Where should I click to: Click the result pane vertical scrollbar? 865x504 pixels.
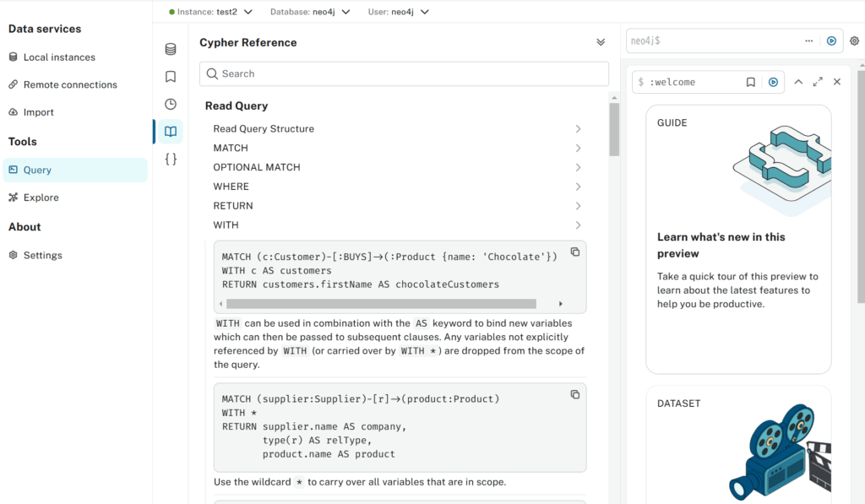[x=861, y=187]
